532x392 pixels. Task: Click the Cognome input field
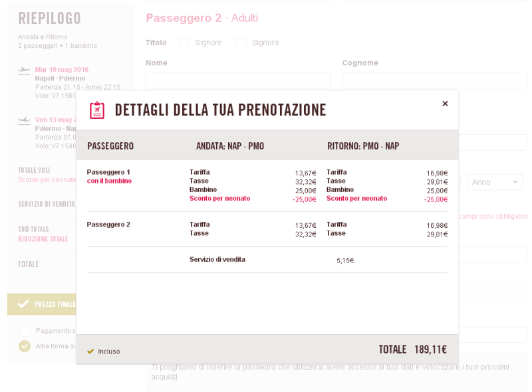[435, 80]
